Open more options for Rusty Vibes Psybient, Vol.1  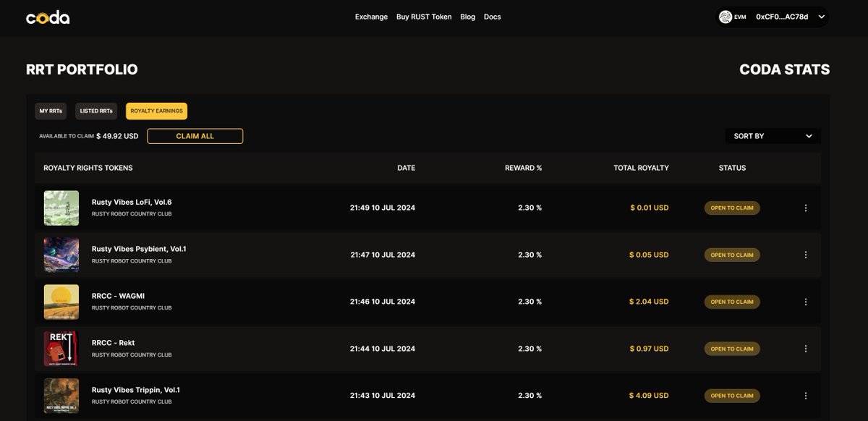click(x=806, y=255)
